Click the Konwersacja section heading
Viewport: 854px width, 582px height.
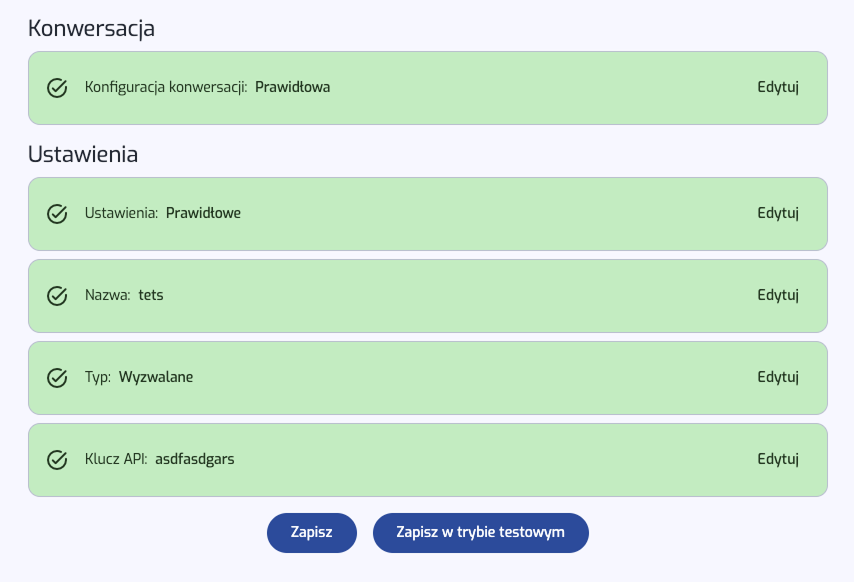point(91,29)
